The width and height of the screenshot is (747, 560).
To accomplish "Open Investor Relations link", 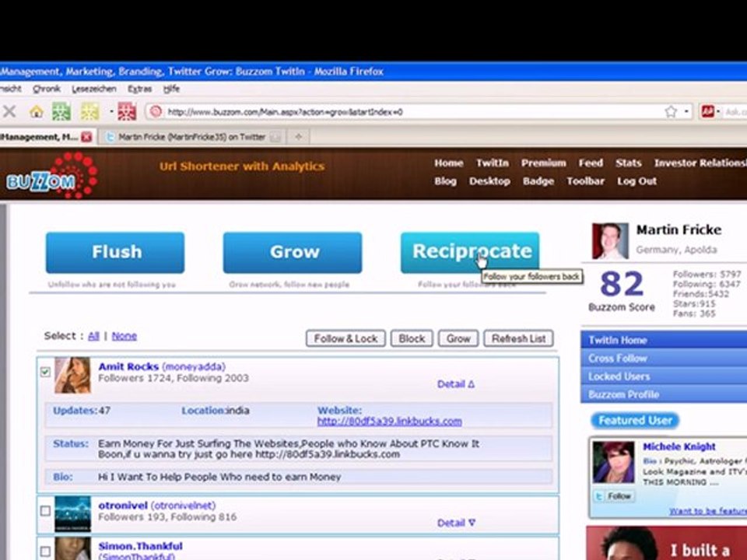I will pos(700,163).
